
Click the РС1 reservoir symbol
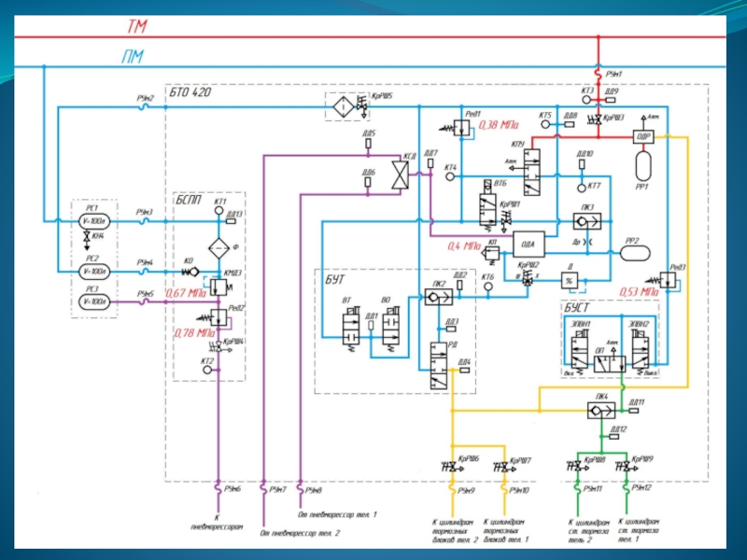coord(94,221)
